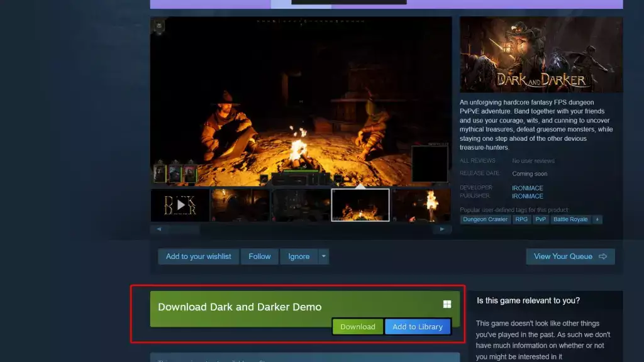Open View Your Queue

tap(570, 256)
